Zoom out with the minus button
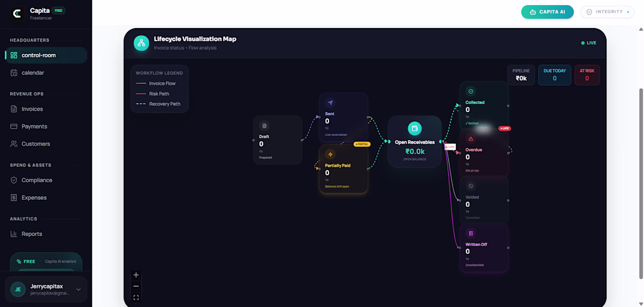The width and height of the screenshot is (644, 307). pos(136,286)
